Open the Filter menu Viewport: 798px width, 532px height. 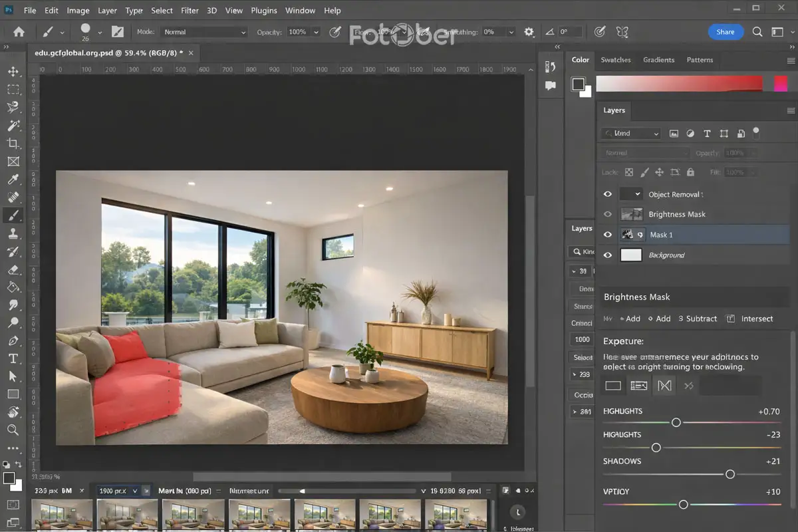pos(190,11)
